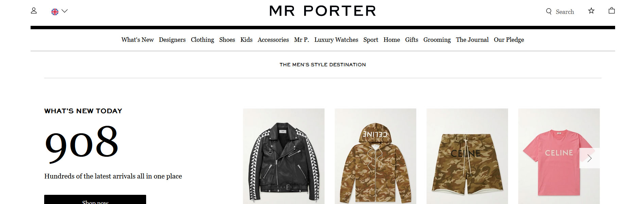Image resolution: width=644 pixels, height=204 pixels.
Task: Click the Search text field
Action: coord(565,12)
